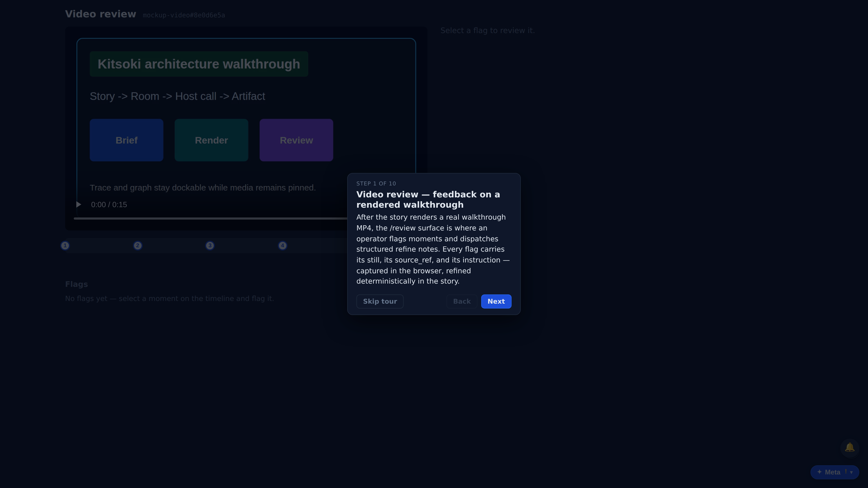The image size is (868, 488).
Task: Click the 'STEP 1 OF 10' label
Action: click(376, 184)
